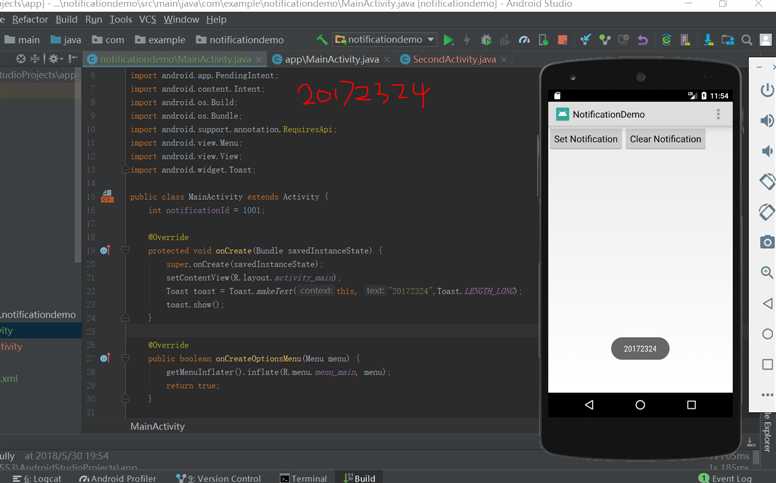Tap the Clear Notification button
Viewport: 776px width, 483px height.
pyautogui.click(x=665, y=139)
